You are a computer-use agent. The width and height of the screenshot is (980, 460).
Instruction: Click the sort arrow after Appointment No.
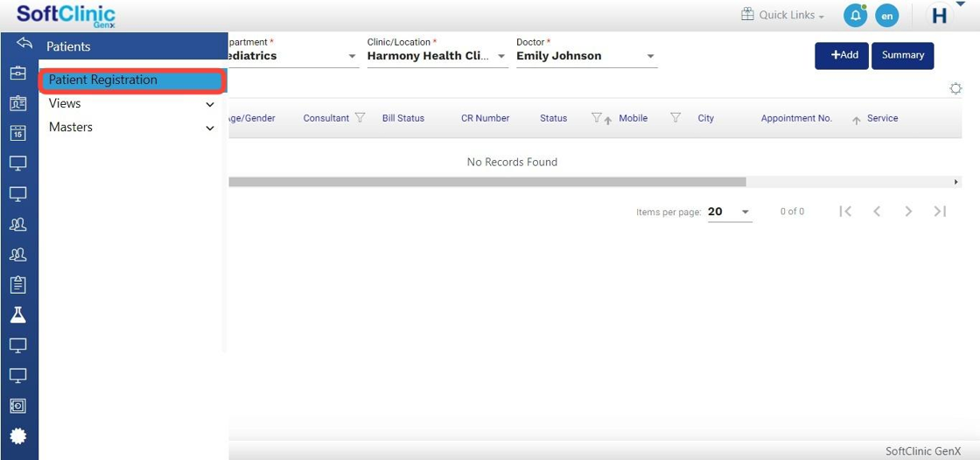pos(857,121)
